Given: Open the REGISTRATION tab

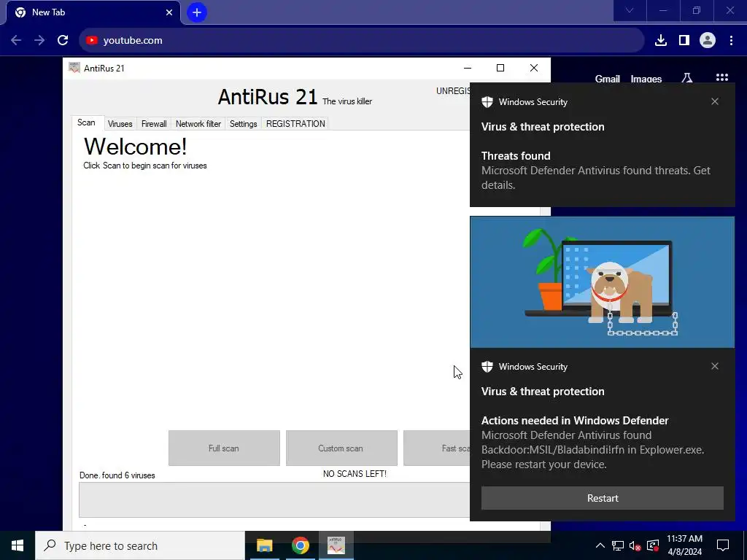Looking at the screenshot, I should [x=295, y=124].
